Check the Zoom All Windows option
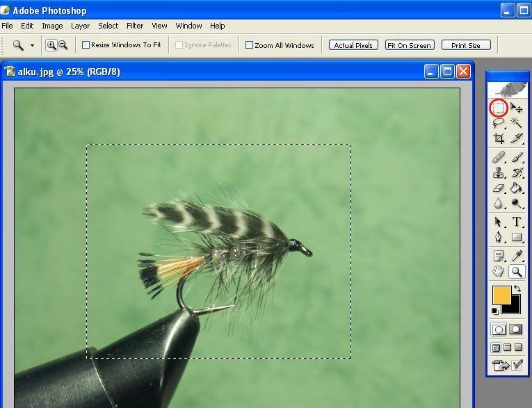 250,45
